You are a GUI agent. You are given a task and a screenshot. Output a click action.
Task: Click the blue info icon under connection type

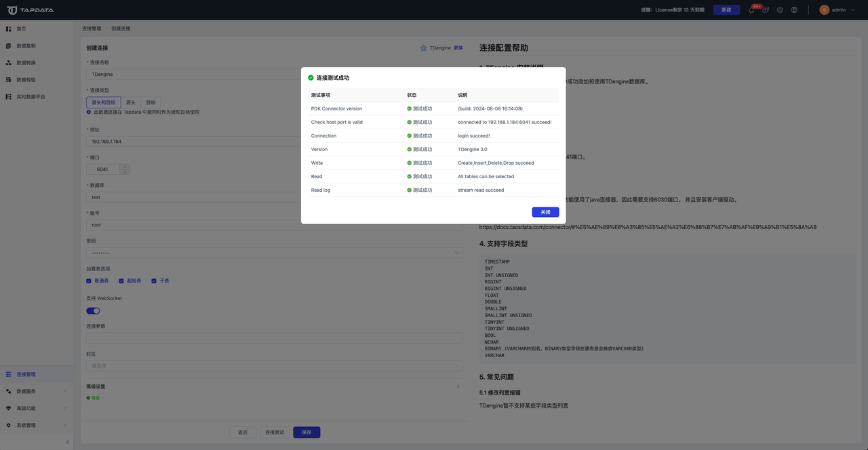(89, 112)
